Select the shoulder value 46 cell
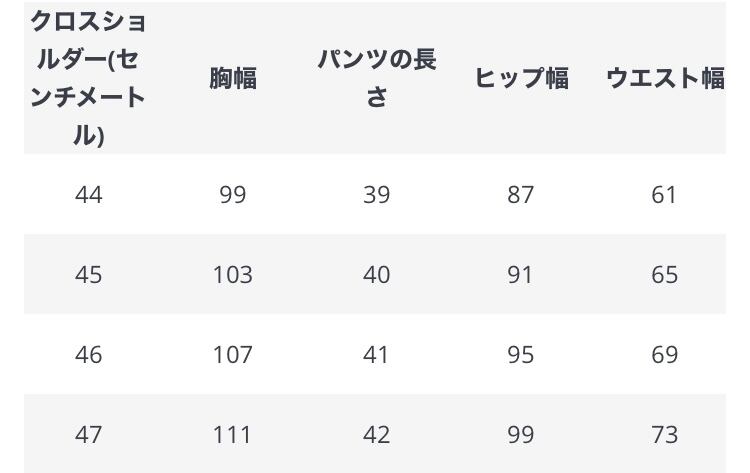750x473 pixels. pos(88,354)
